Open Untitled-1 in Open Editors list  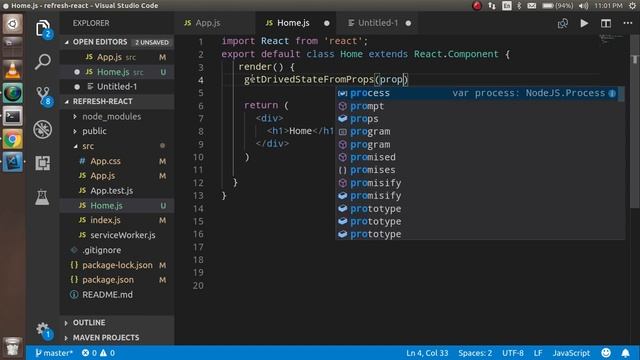pyautogui.click(x=116, y=87)
